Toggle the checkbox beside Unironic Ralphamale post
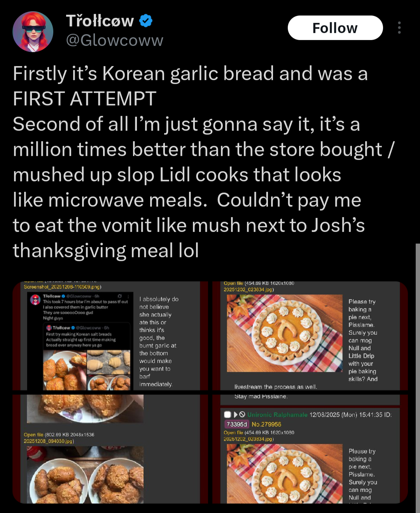 [x=227, y=415]
